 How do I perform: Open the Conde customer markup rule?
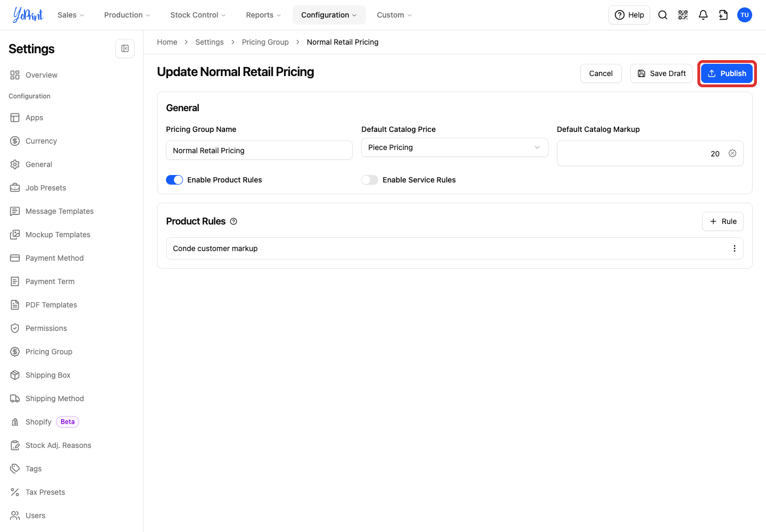pyautogui.click(x=454, y=248)
